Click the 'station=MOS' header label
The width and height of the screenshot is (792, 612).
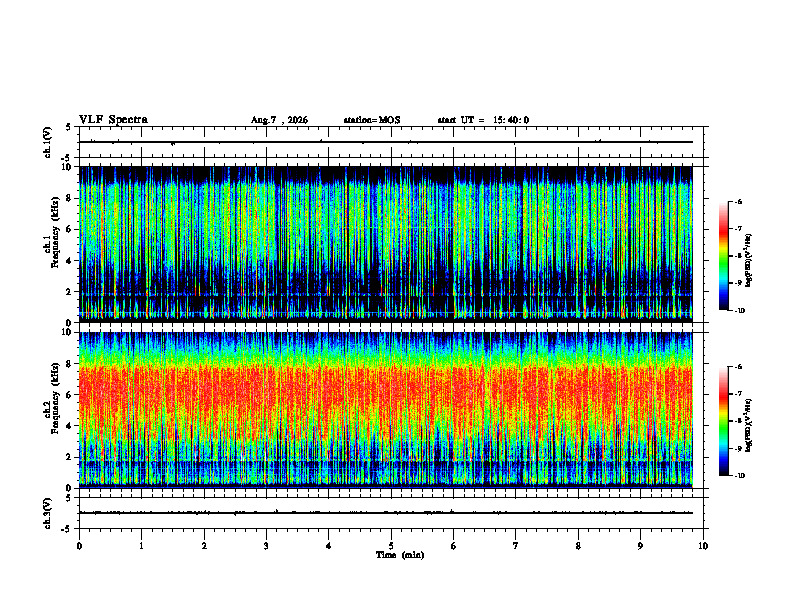pyautogui.click(x=372, y=120)
